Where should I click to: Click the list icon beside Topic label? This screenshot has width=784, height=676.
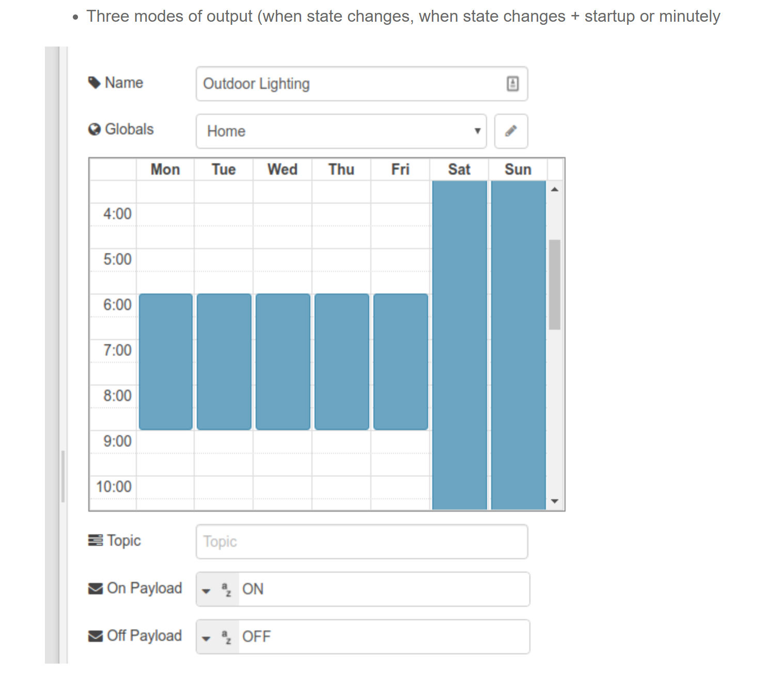click(x=96, y=541)
